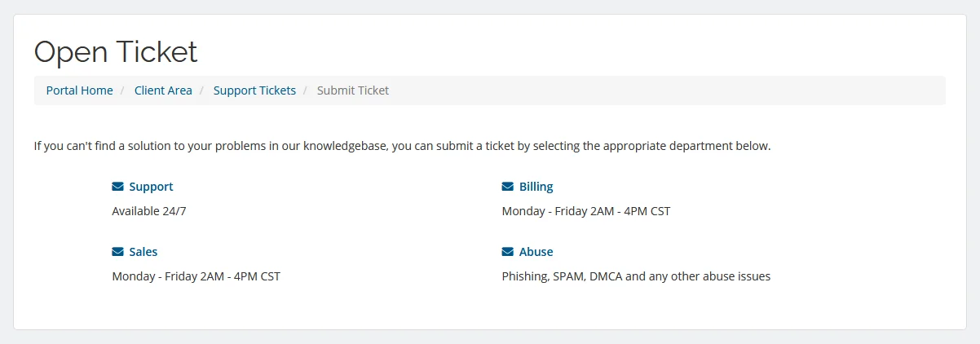Open the Support department ticket link
The height and width of the screenshot is (344, 980).
151,187
